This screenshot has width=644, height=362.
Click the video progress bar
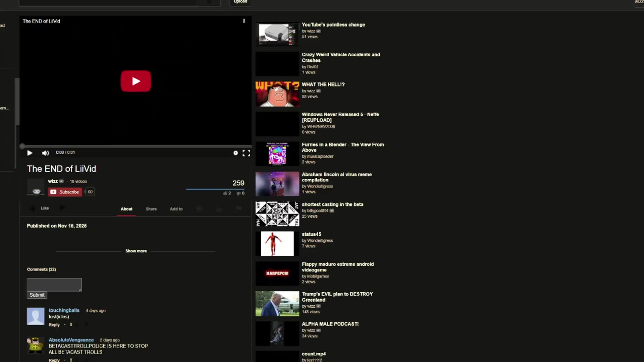click(136, 146)
